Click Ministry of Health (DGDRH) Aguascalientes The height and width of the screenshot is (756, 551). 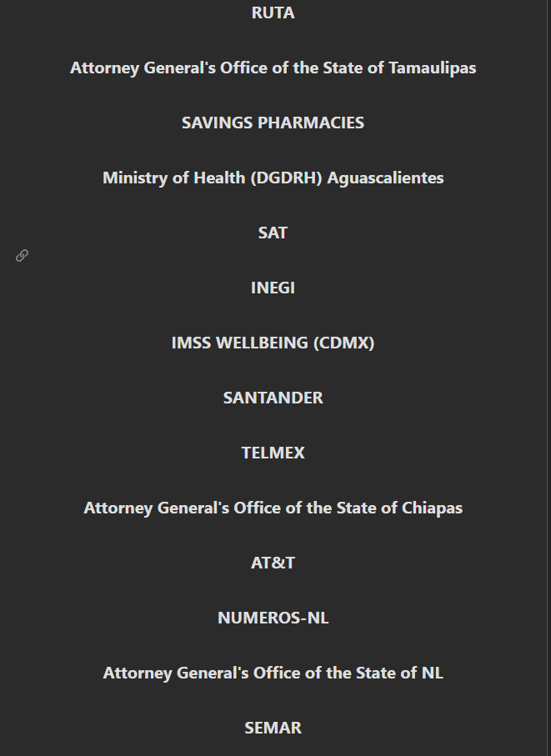(273, 178)
